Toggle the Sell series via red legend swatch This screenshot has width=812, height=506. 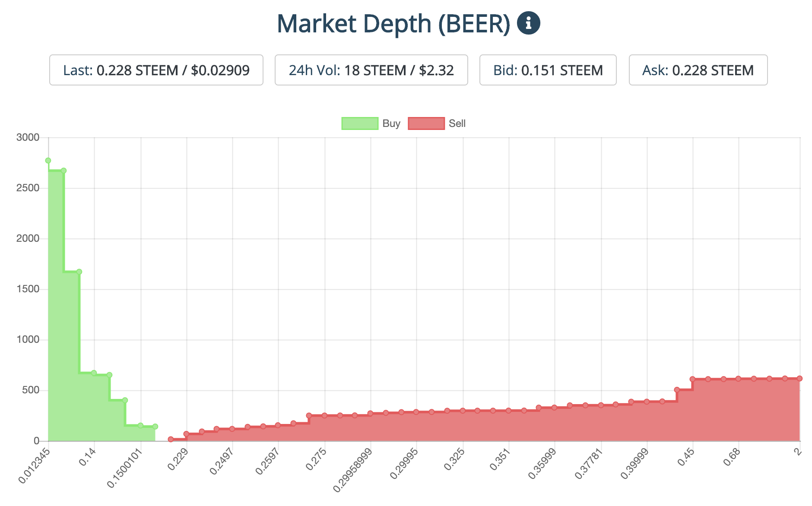(x=426, y=123)
